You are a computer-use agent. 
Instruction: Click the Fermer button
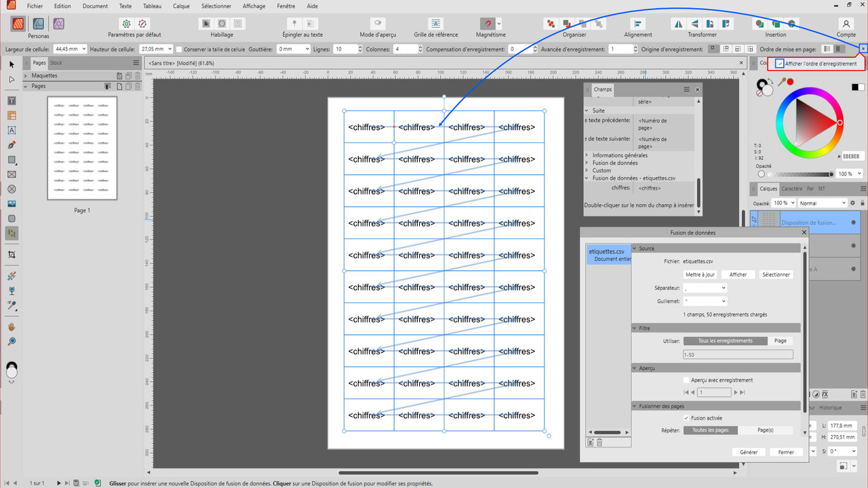tap(786, 452)
